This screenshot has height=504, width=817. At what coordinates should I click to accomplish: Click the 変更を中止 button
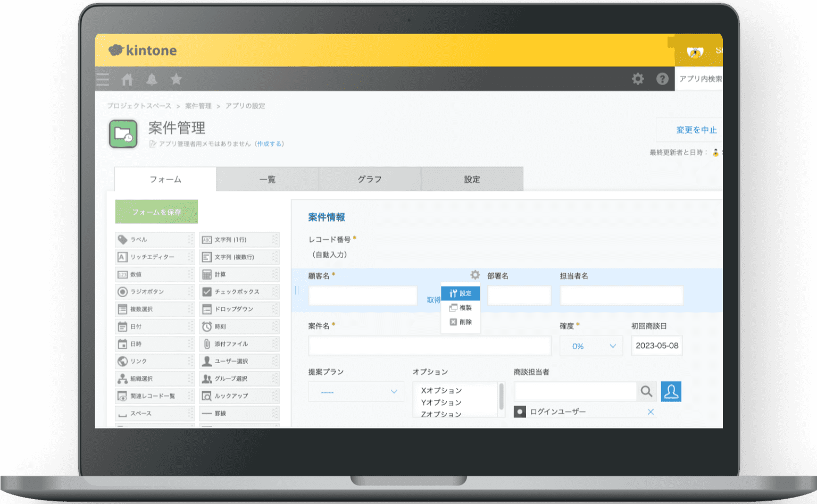coord(697,130)
